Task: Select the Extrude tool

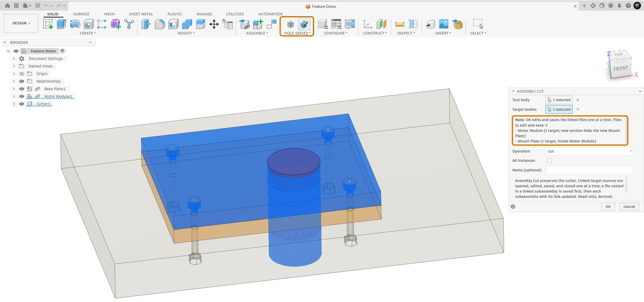Action: click(x=62, y=24)
